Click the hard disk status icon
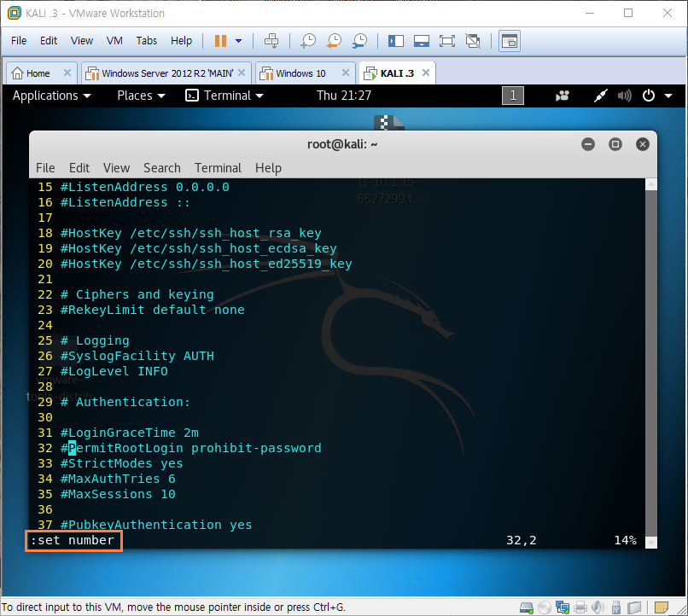The image size is (688, 616). click(526, 607)
